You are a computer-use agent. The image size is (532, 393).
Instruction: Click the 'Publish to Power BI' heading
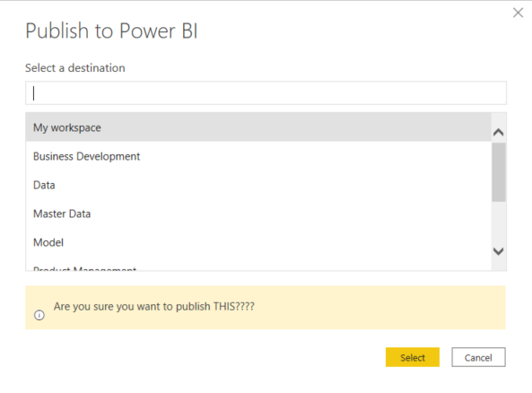point(111,31)
